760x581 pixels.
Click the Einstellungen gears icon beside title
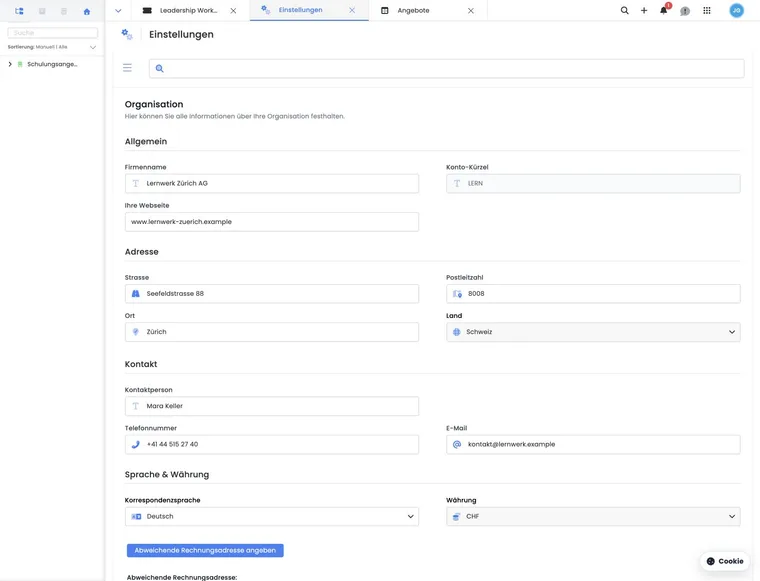tap(127, 34)
